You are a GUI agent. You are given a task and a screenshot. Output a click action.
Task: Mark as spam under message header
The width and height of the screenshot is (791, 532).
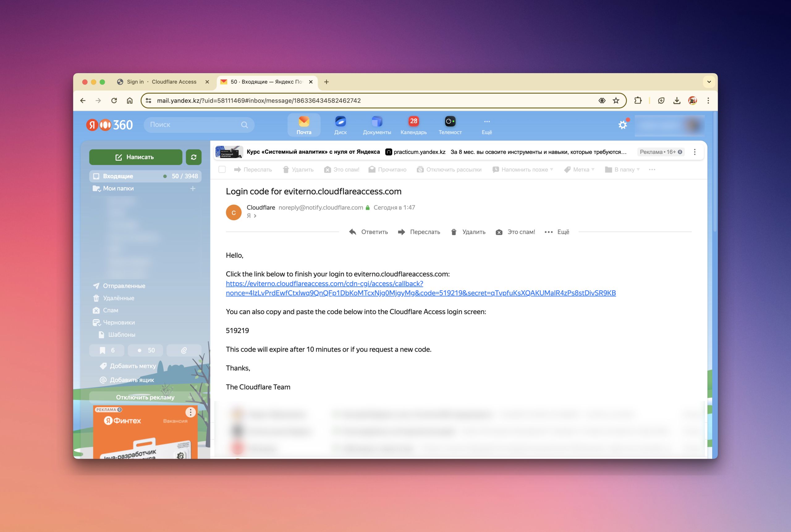click(x=515, y=232)
